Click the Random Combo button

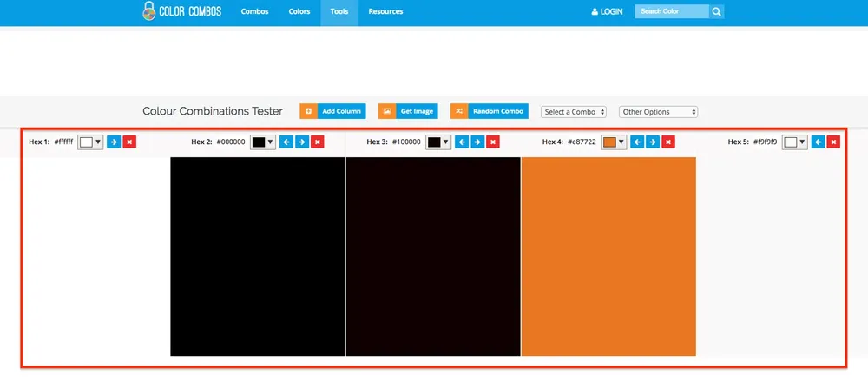pos(490,111)
